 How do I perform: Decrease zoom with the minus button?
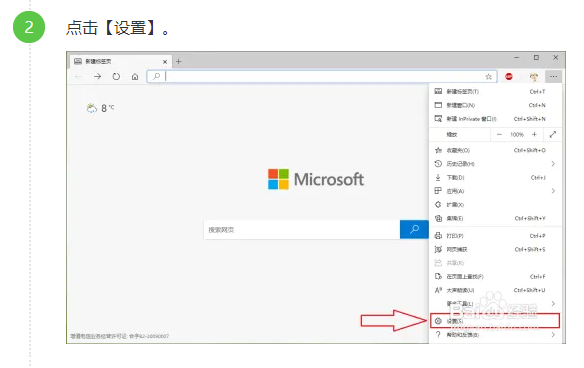click(x=499, y=134)
